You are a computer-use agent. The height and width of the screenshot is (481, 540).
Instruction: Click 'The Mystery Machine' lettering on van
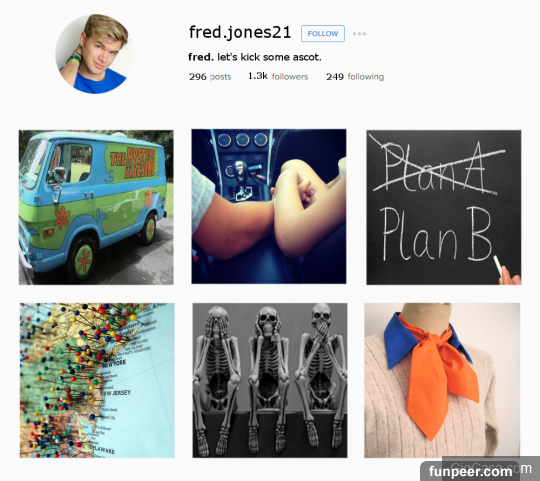click(x=133, y=163)
